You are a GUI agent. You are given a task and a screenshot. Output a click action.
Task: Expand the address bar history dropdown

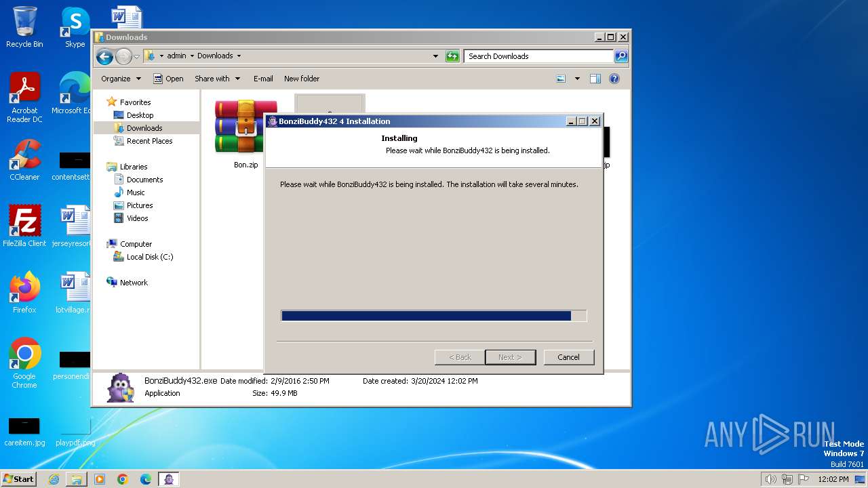(x=435, y=56)
